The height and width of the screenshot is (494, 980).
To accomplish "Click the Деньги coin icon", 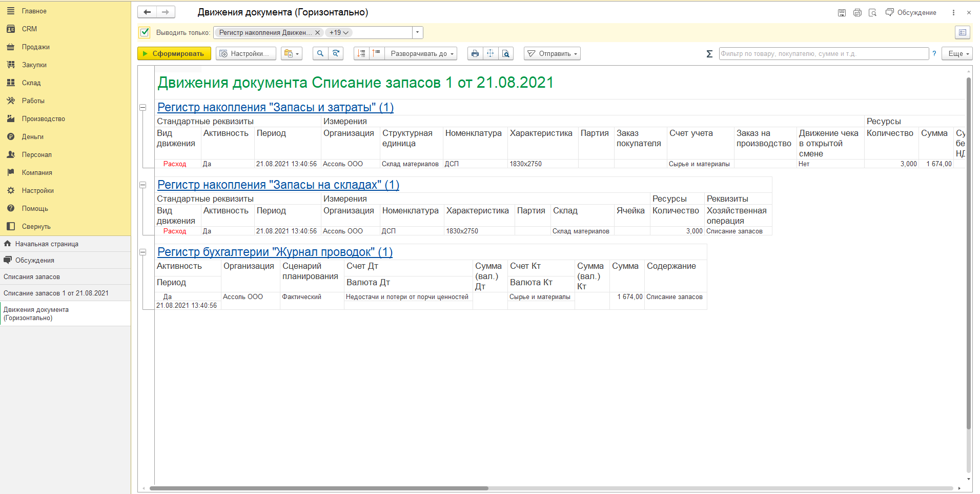I will [11, 136].
